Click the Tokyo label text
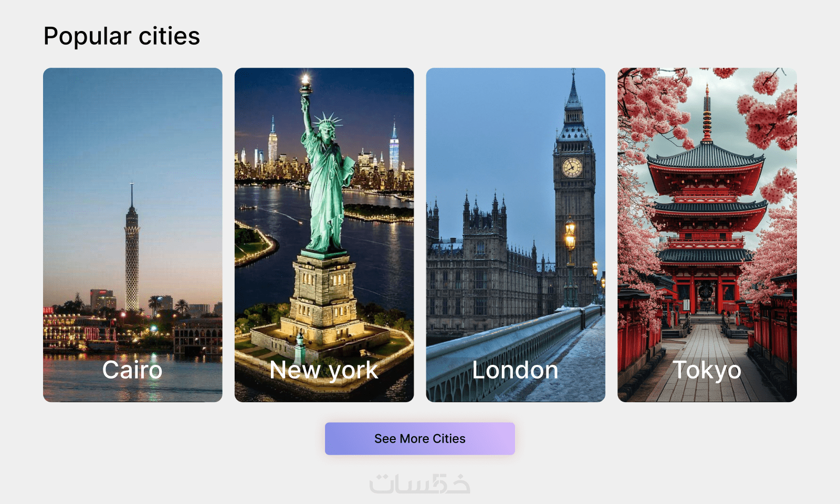Screen dimensions: 840x504 (x=707, y=371)
